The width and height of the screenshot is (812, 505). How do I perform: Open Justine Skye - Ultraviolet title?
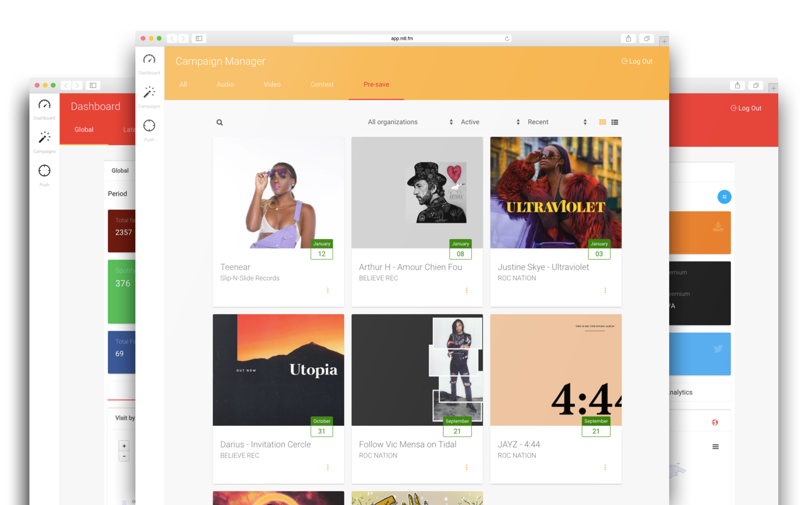(543, 267)
